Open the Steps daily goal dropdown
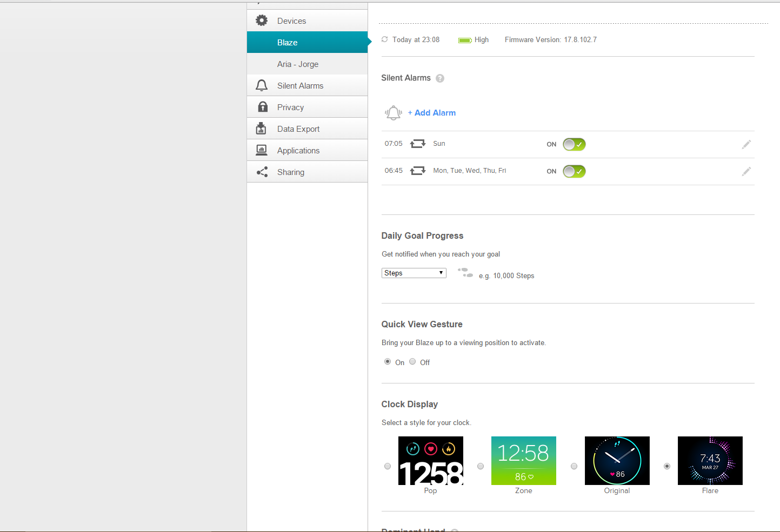Viewport: 780px width, 532px height. 414,273
